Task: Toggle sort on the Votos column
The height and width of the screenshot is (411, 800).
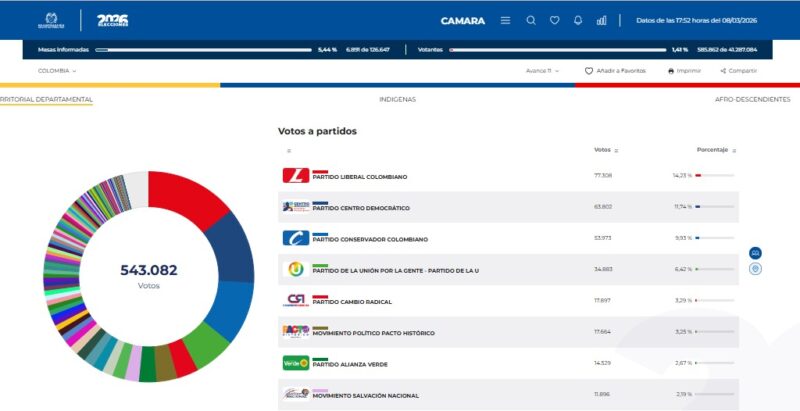Action: coord(616,151)
